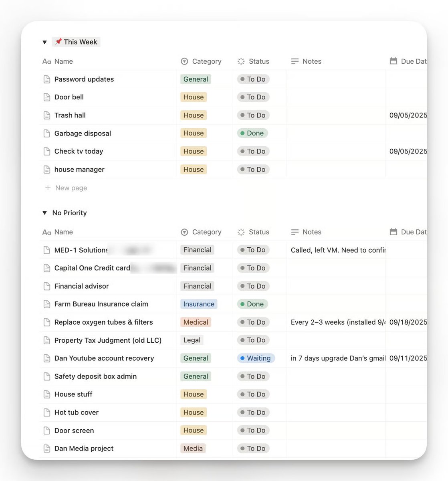Click the Due Date column header in This Week
This screenshot has width=448, height=481.
408,61
